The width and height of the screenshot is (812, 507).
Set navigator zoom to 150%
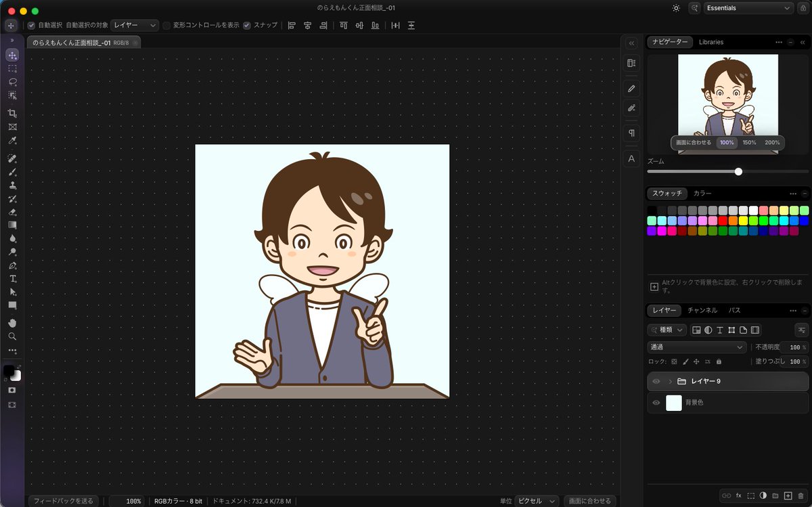[x=749, y=143]
